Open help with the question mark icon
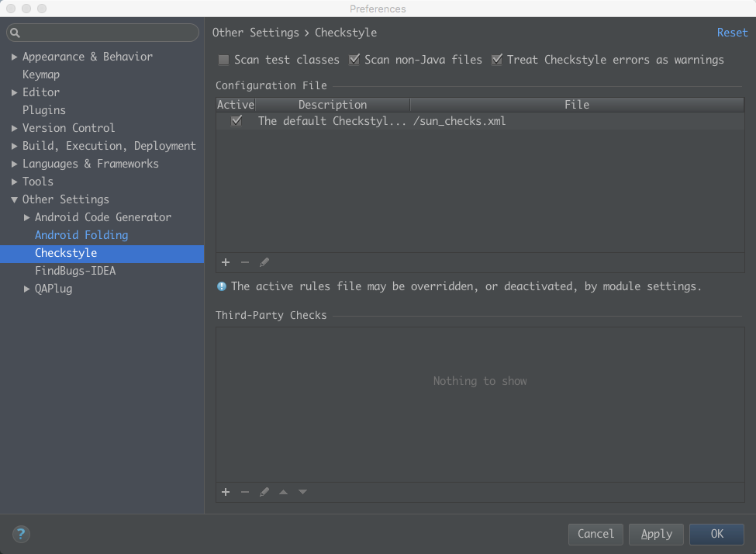Screen dimensions: 756x554 tap(21, 534)
